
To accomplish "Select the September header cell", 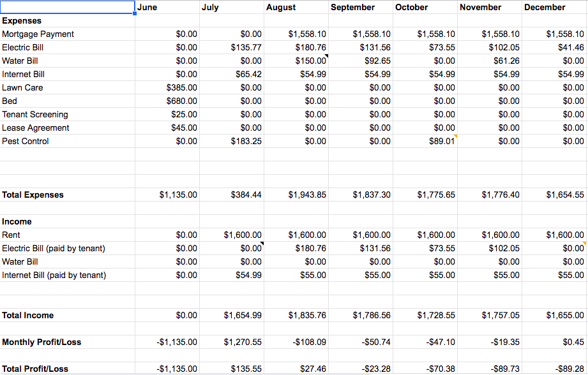I will click(361, 7).
